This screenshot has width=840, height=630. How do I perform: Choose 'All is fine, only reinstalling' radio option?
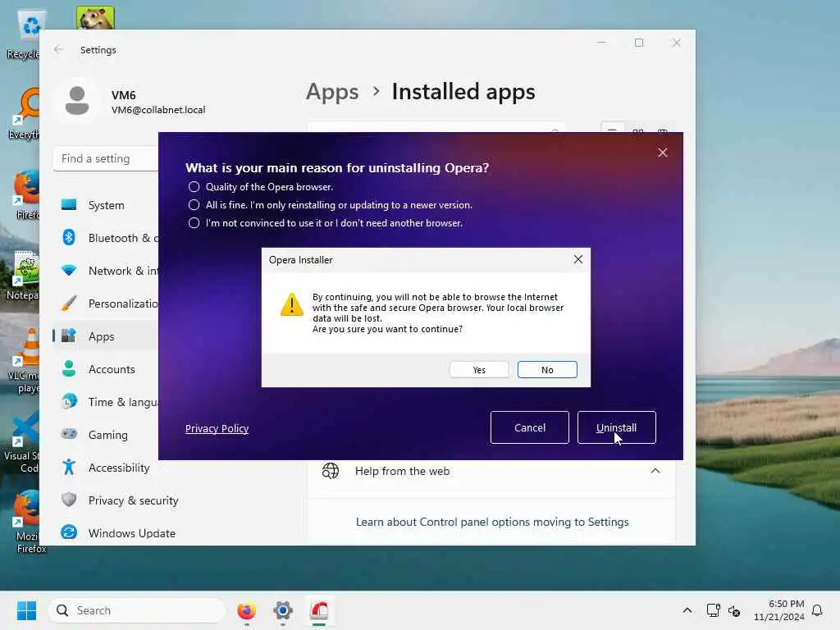tap(194, 205)
